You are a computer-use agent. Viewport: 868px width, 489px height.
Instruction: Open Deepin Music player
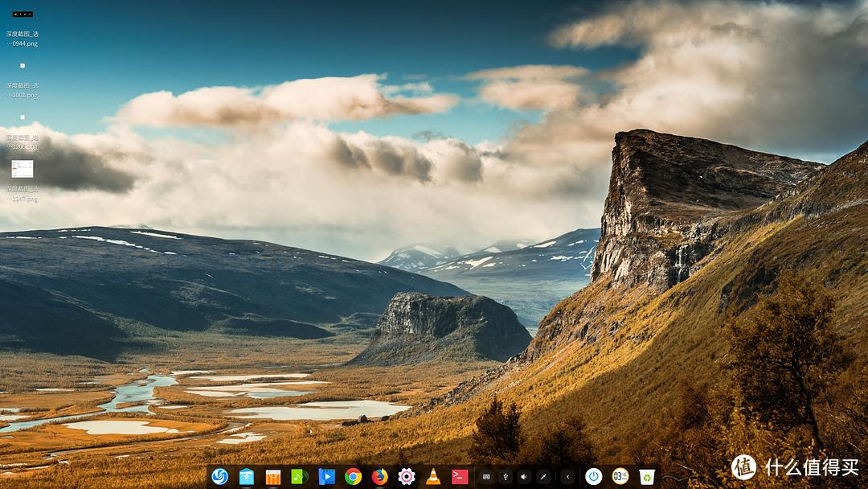click(299, 475)
